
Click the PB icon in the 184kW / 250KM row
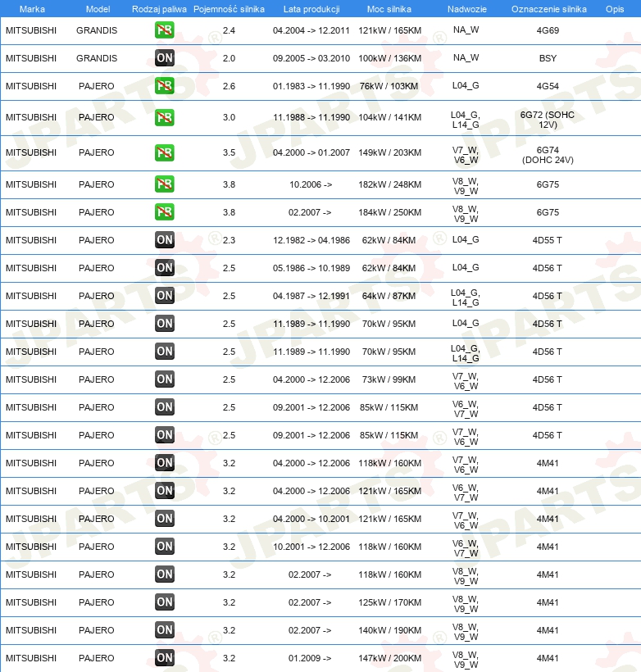(x=165, y=212)
